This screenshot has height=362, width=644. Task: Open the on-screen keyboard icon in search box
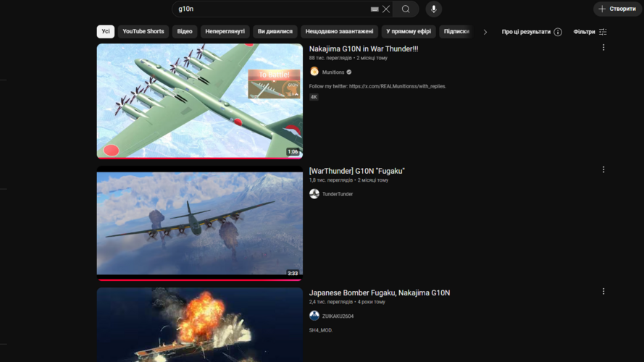pos(375,9)
